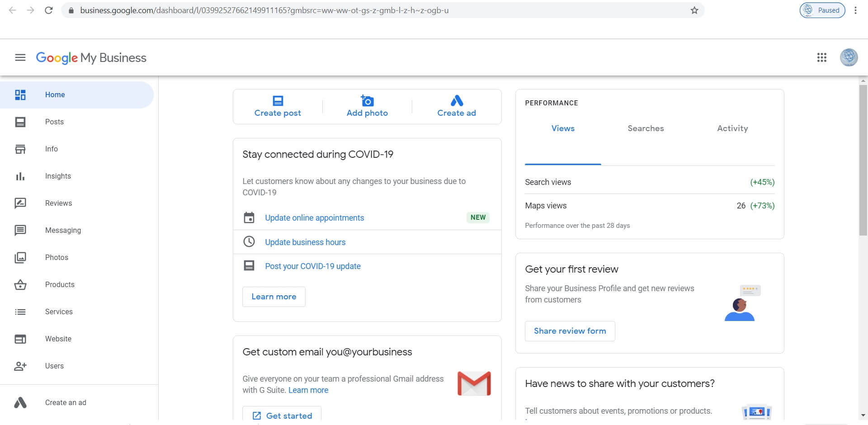Click the site lock security icon
Image resolution: width=868 pixels, height=425 pixels.
[71, 10]
